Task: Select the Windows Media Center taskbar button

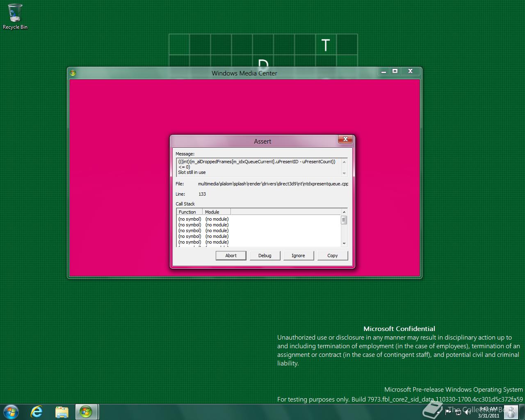Action: click(86, 411)
